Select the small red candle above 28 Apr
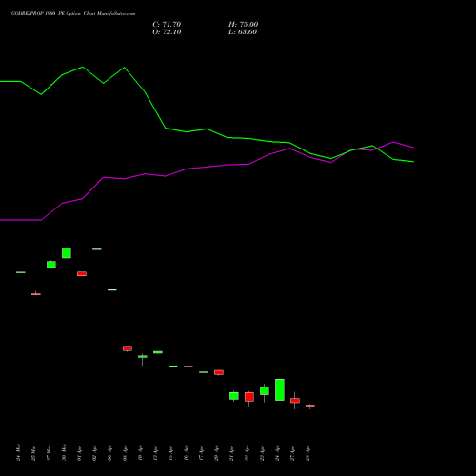The image size is (476, 476). 310,406
